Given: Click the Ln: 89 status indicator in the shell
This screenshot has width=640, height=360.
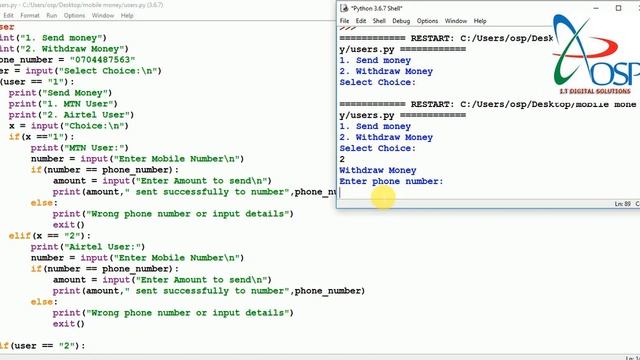Looking at the screenshot, I should pyautogui.click(x=622, y=204).
